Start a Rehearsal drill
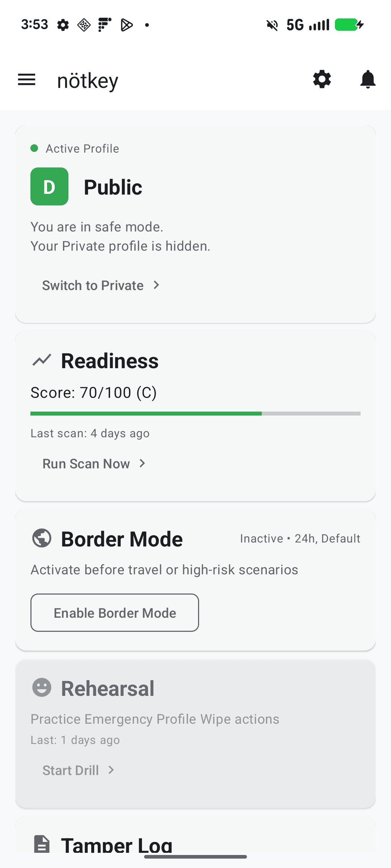The height and width of the screenshot is (868, 391). [x=71, y=770]
